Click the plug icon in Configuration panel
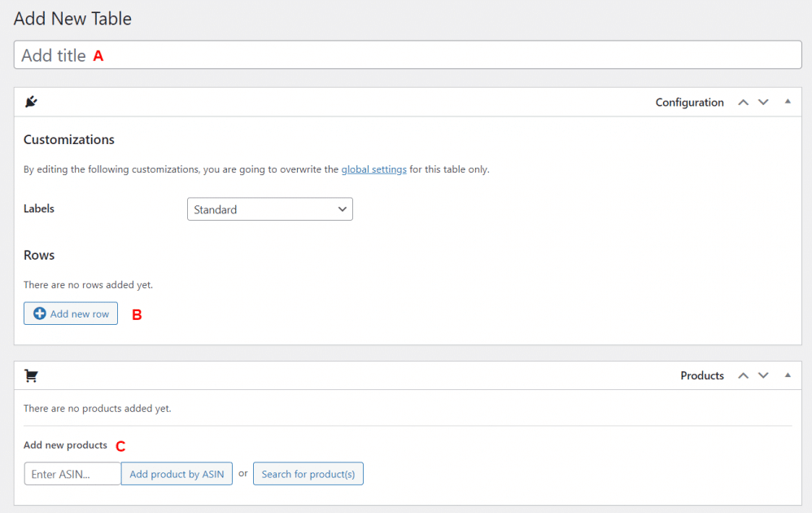 point(31,102)
